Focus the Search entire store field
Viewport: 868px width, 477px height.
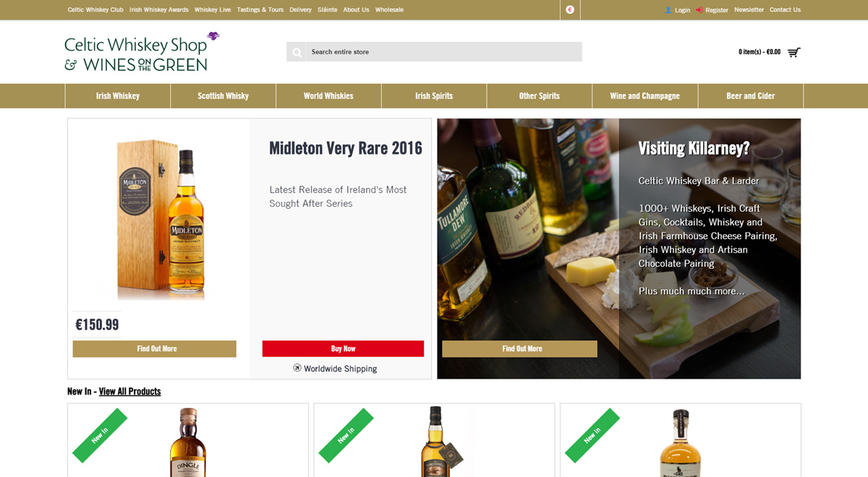444,52
